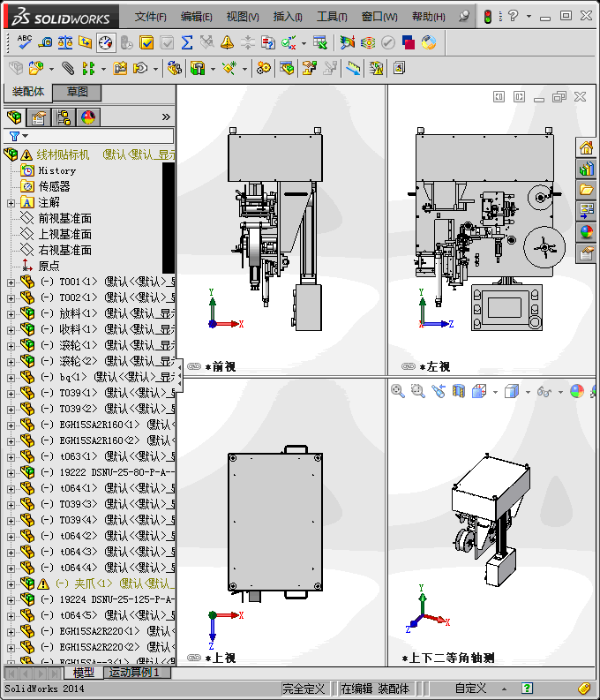Viewport: 600px width, 700px height.
Task: Open the 插入(I) menu
Action: (288, 17)
